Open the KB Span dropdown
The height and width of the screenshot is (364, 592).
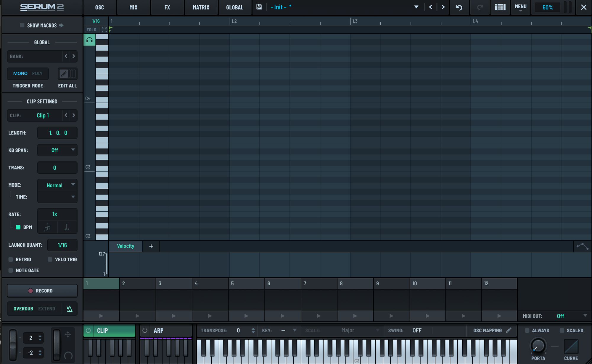point(57,150)
